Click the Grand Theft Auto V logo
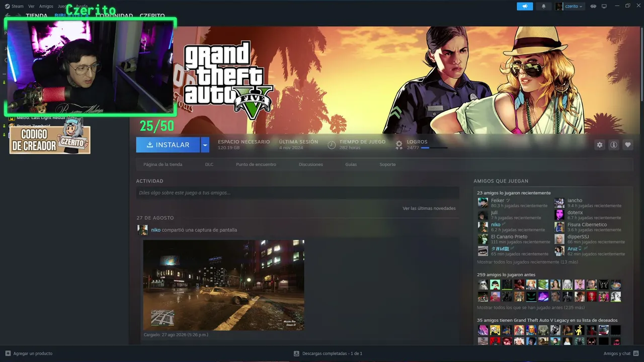Viewport: 644px width, 362px height. [x=228, y=80]
